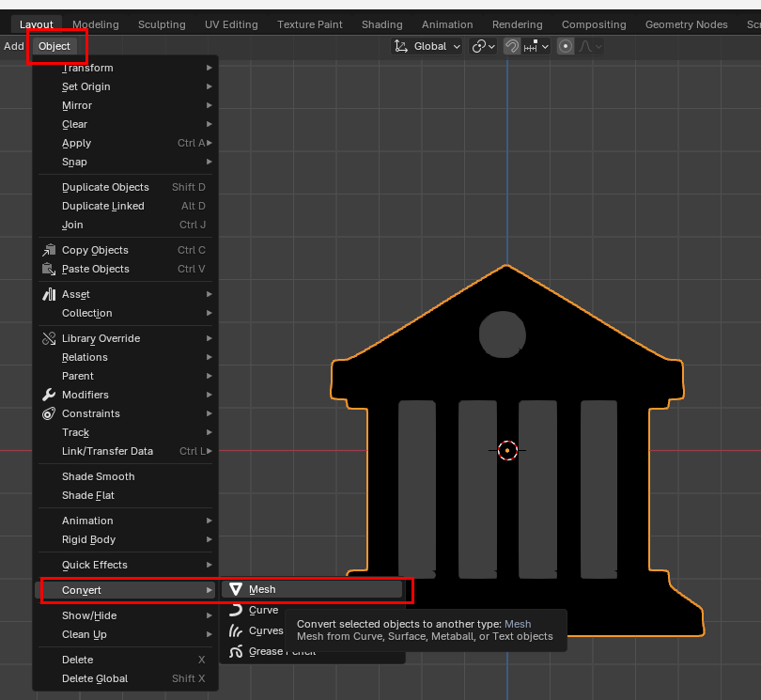Open the Global transform orientation dropdown

tap(427, 46)
